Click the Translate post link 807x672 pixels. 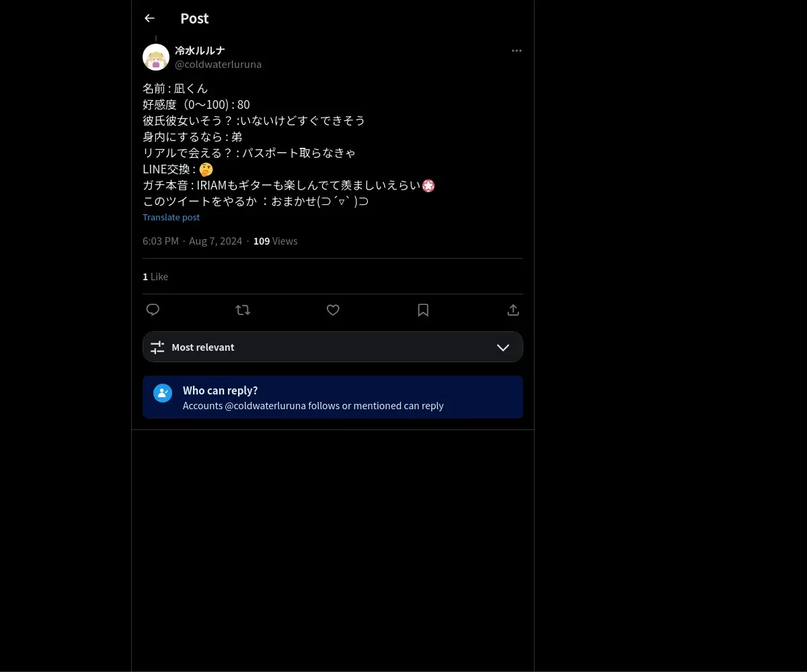[x=171, y=217]
